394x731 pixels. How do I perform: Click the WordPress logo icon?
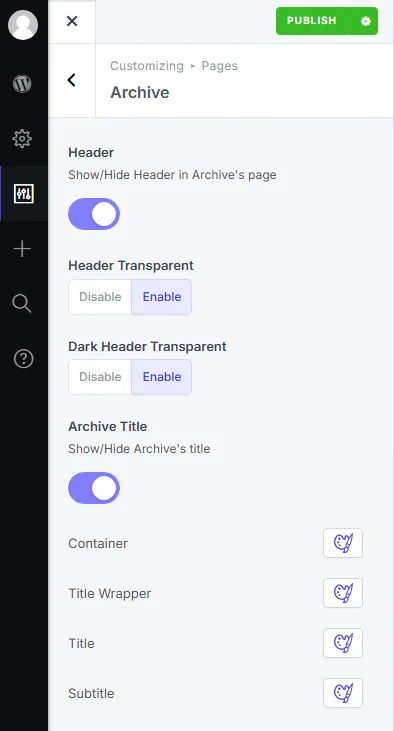pyautogui.click(x=22, y=84)
